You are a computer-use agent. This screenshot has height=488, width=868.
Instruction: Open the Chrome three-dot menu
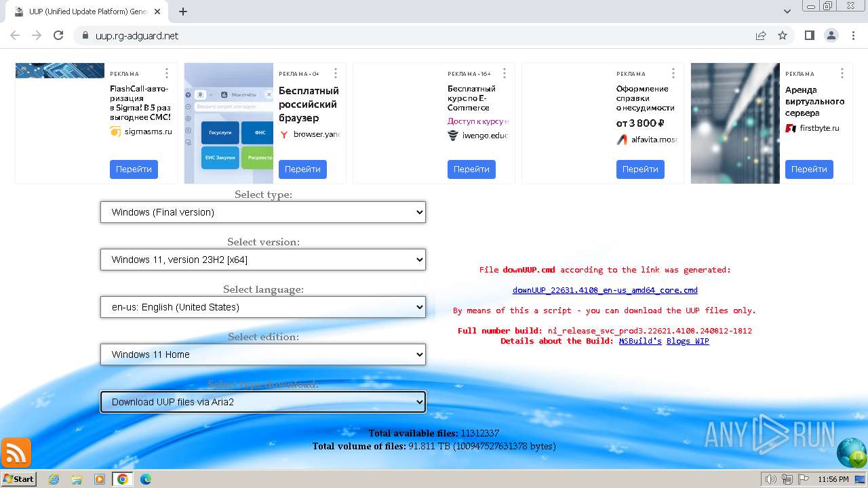coord(852,35)
